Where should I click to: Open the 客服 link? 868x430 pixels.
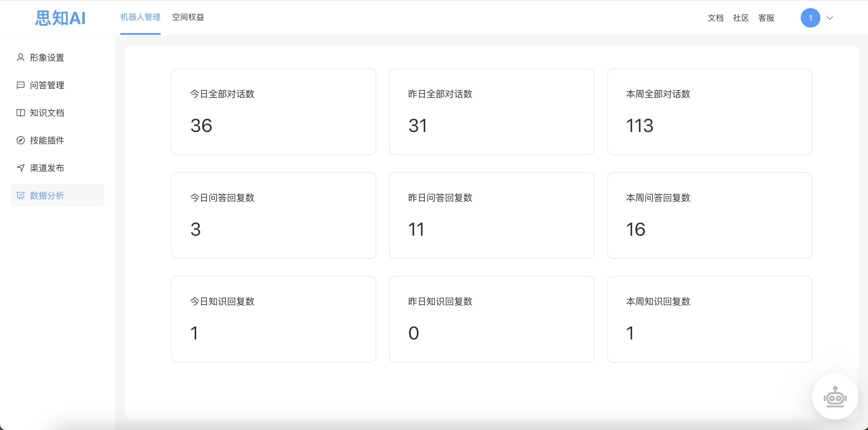[x=766, y=18]
